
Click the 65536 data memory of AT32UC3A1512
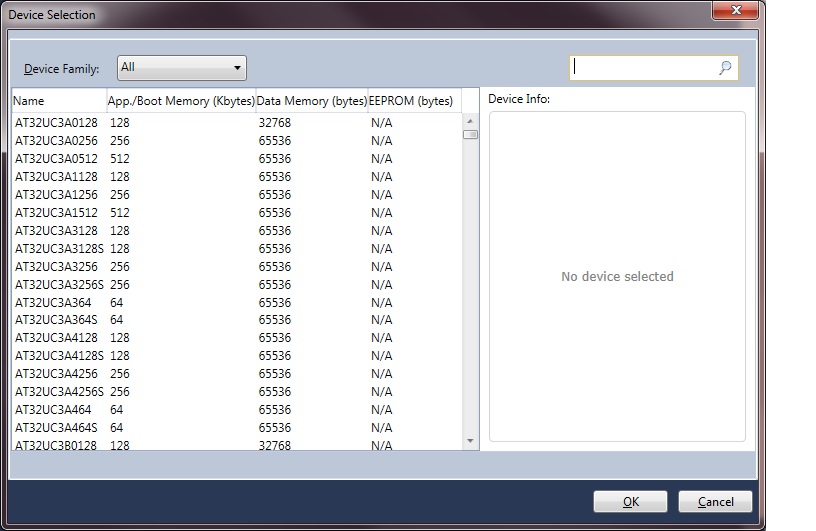click(275, 213)
